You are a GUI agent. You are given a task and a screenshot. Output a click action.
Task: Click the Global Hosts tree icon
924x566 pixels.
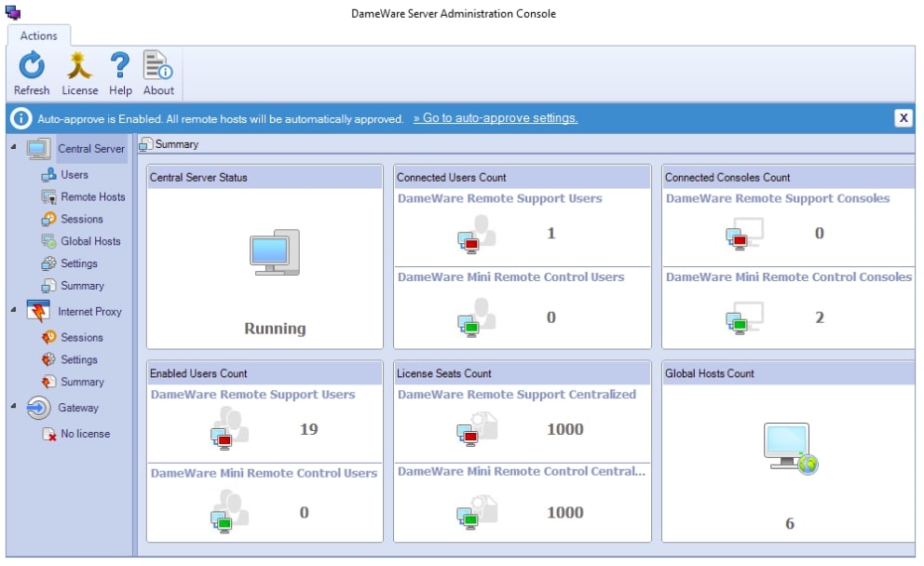pos(49,241)
